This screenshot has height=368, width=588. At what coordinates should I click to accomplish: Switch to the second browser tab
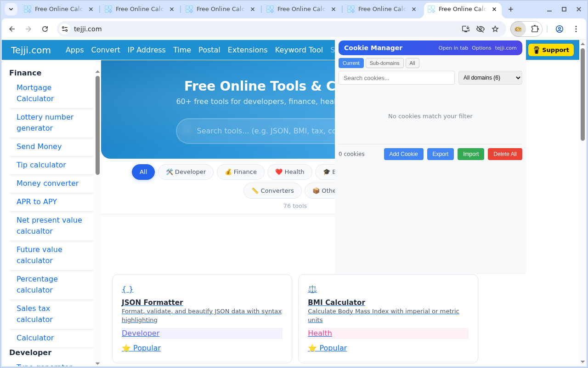[140, 9]
